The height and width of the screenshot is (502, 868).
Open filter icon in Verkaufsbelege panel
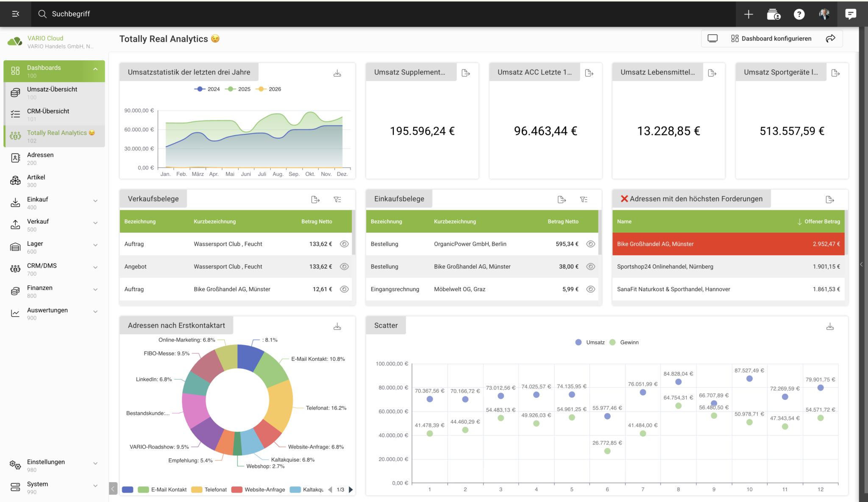click(x=337, y=200)
